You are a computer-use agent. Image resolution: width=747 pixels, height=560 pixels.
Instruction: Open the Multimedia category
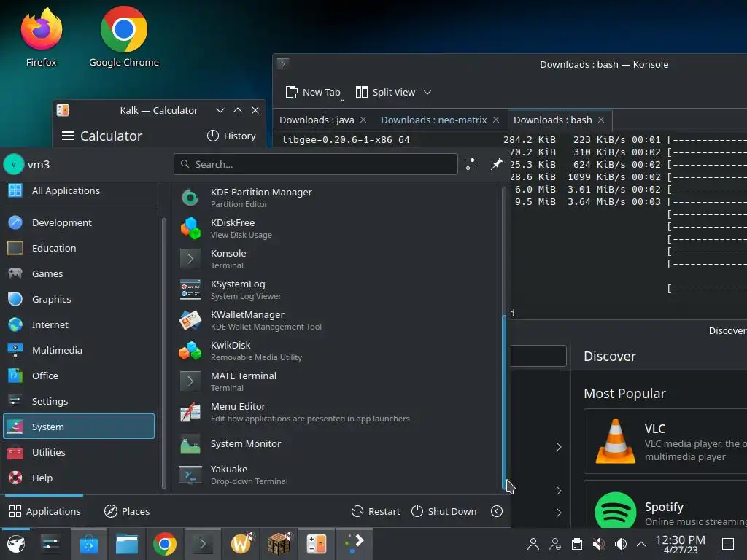(x=79, y=350)
